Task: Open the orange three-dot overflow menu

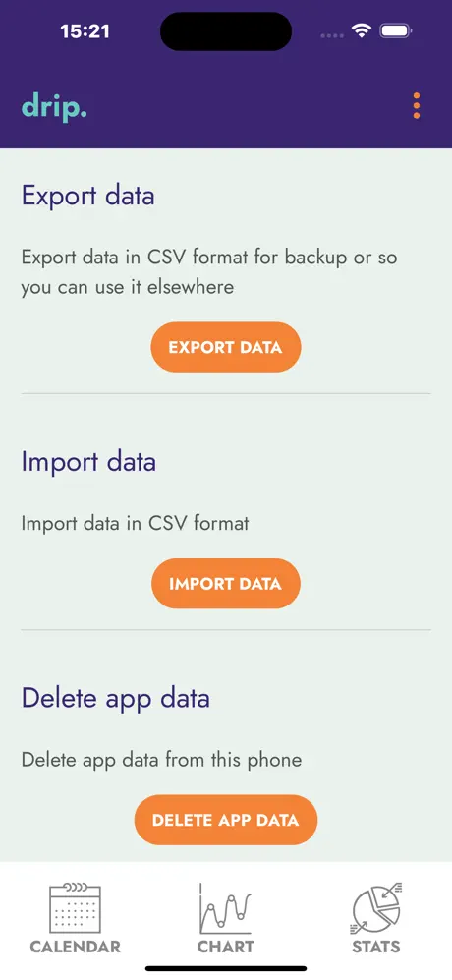Action: [417, 106]
